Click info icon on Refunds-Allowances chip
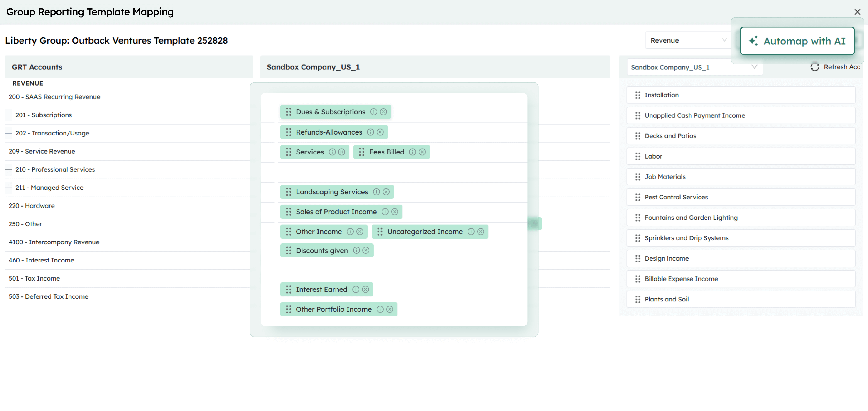Screen dimensions: 868x411 pos(370,132)
